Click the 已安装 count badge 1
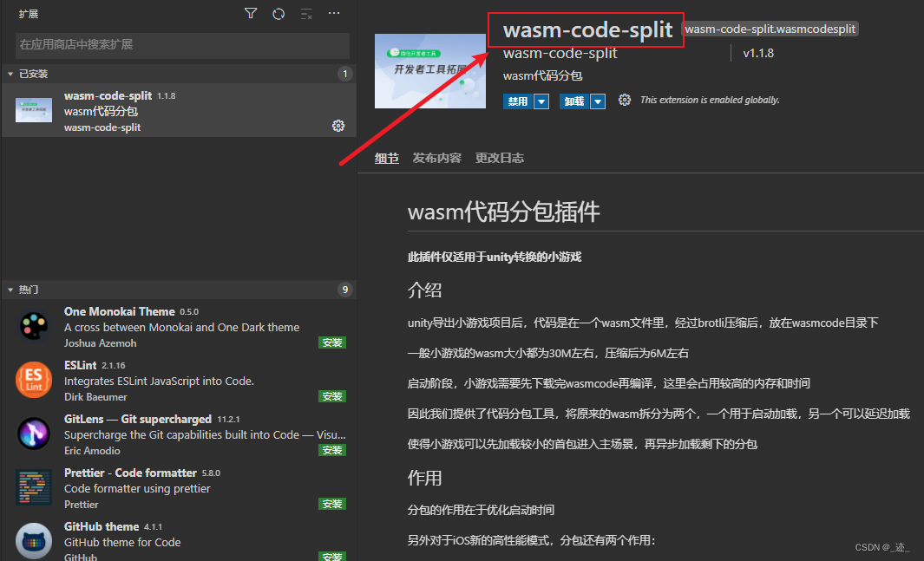 [x=345, y=74]
